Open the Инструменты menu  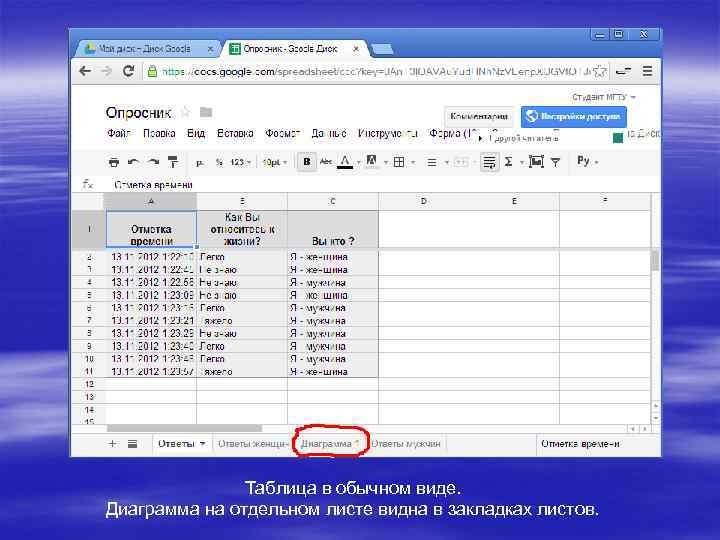388,133
